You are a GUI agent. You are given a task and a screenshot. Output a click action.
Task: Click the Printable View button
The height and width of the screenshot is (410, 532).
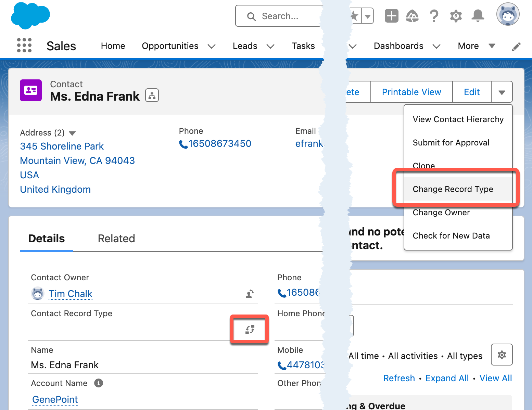(x=411, y=92)
